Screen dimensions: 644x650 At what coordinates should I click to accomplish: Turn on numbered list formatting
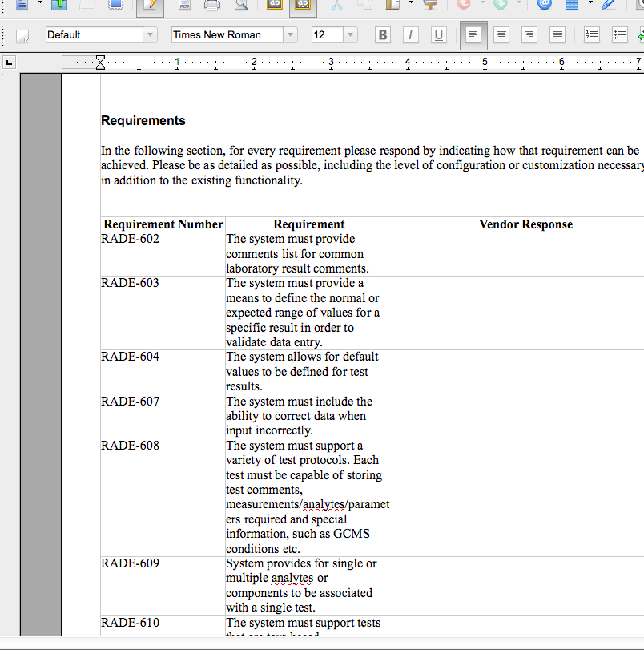coord(592,35)
